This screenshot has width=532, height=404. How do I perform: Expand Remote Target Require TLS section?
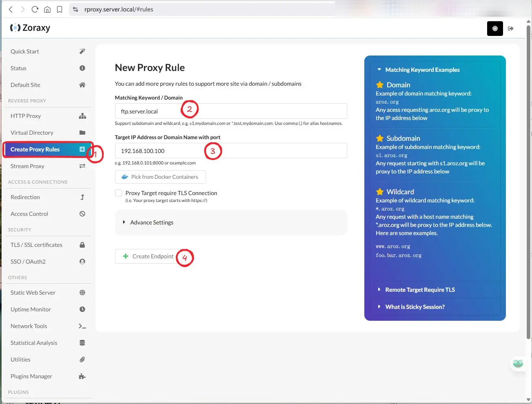point(420,290)
